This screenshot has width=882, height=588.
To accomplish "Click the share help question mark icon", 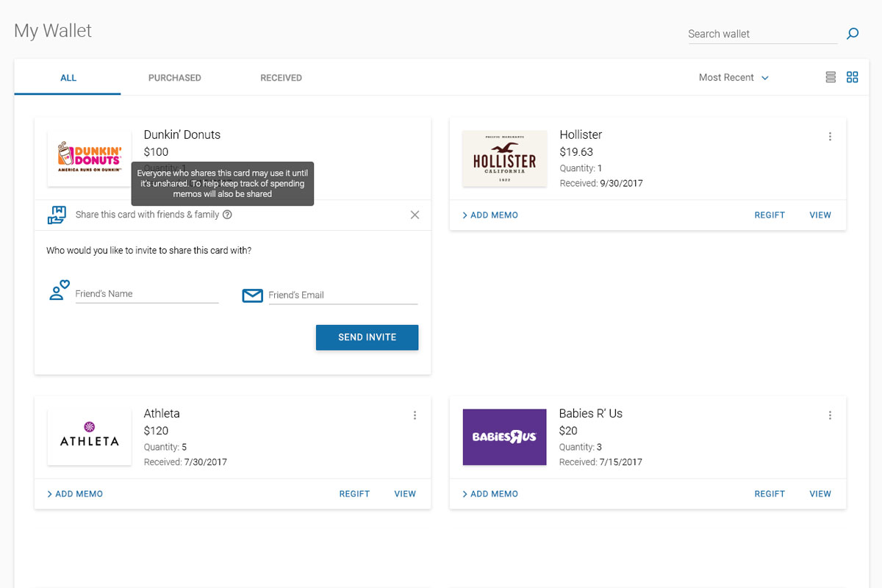I will pos(227,215).
